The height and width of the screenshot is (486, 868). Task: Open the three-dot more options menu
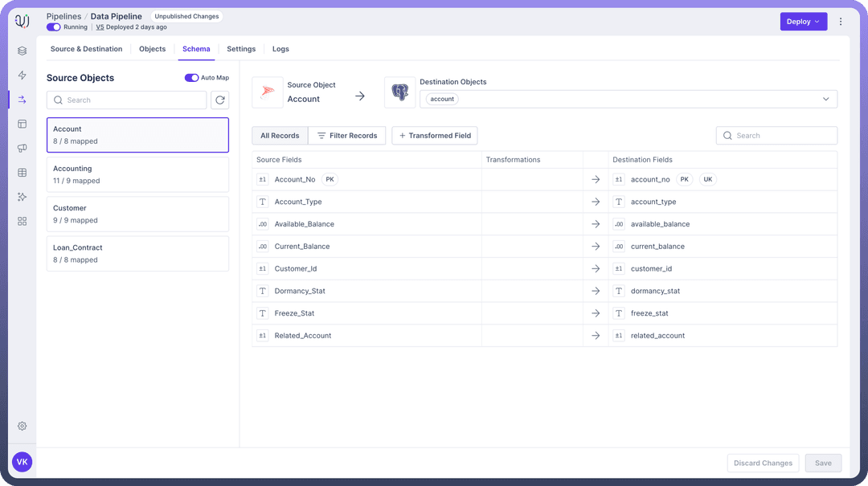841,22
